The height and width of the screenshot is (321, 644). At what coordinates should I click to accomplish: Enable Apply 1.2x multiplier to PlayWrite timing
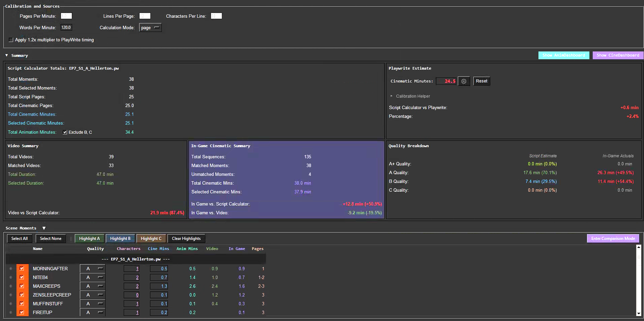(x=11, y=40)
